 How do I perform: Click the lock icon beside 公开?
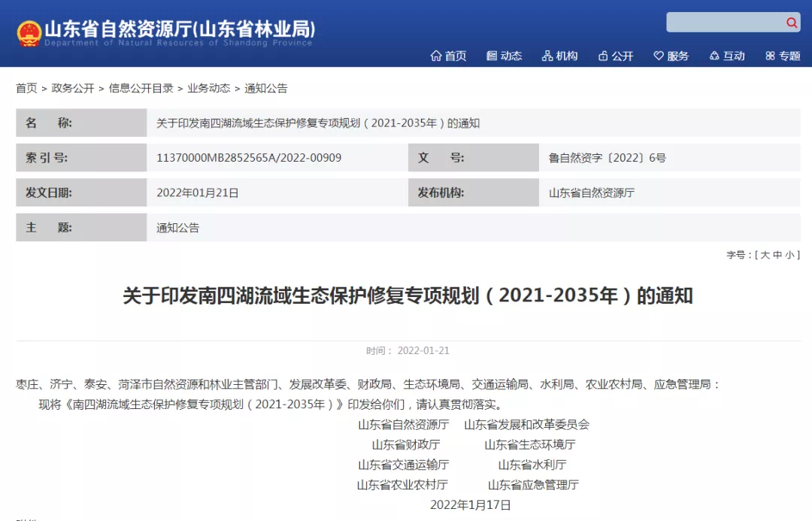(x=603, y=56)
